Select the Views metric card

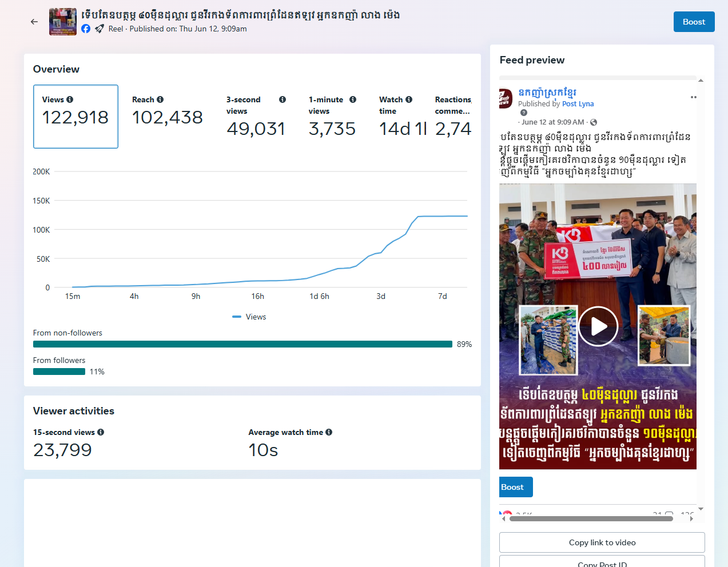tap(75, 117)
